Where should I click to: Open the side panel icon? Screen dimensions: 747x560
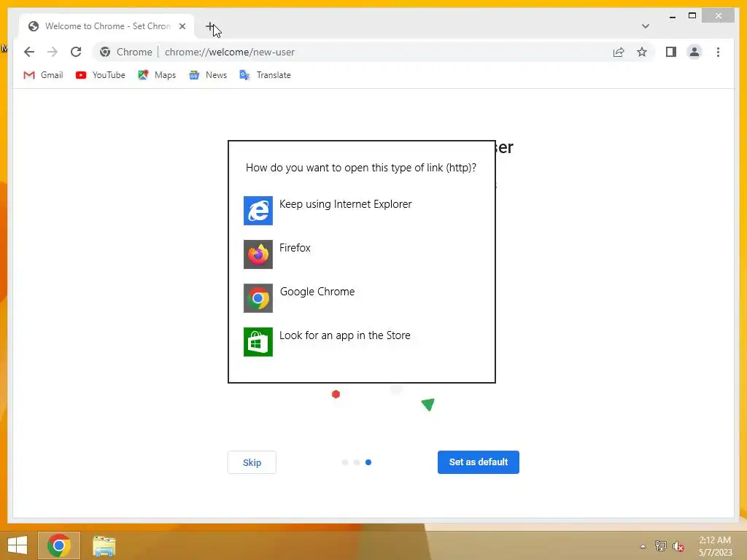click(x=671, y=52)
